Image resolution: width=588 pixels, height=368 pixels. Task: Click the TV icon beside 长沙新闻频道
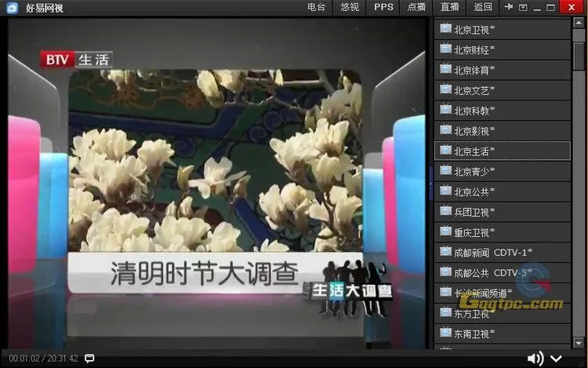click(445, 291)
